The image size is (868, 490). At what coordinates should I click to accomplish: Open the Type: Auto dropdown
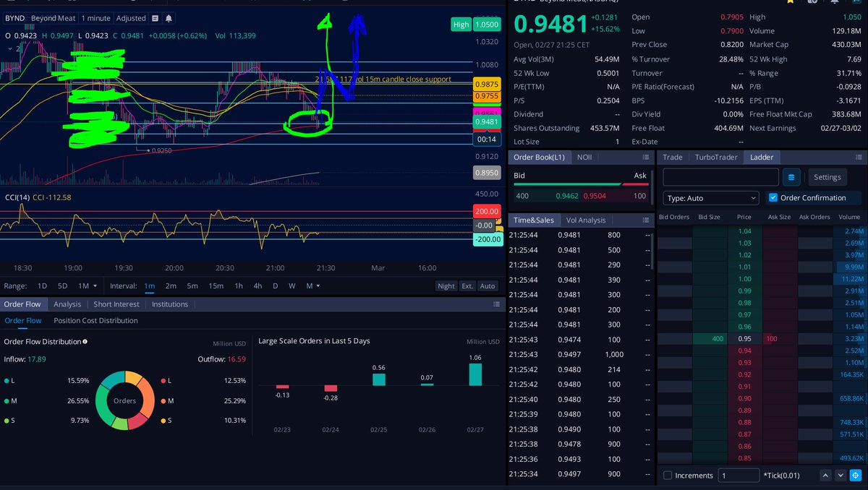tap(711, 197)
